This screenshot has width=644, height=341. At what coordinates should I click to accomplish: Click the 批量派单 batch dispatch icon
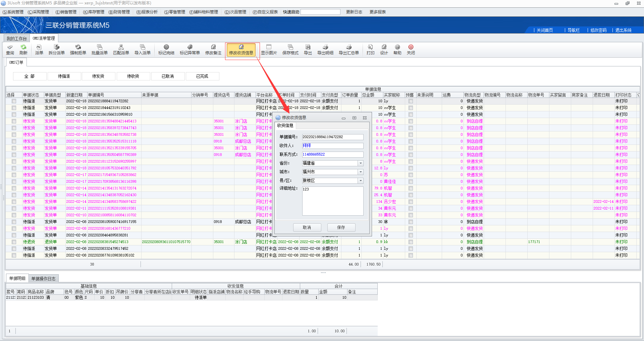[100, 50]
